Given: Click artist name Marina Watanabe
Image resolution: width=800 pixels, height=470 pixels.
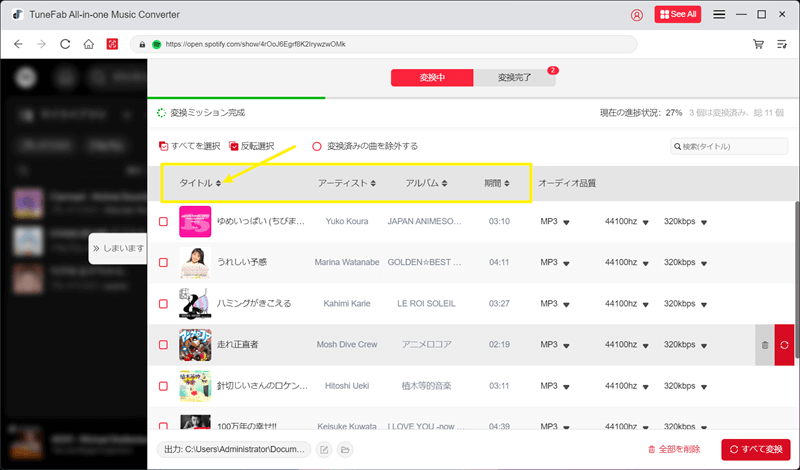Looking at the screenshot, I should tap(347, 262).
